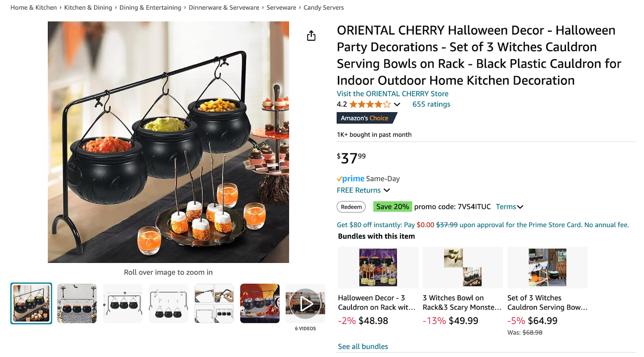644x357 pixels.
Task: Click the Redeem promo button
Action: (351, 206)
